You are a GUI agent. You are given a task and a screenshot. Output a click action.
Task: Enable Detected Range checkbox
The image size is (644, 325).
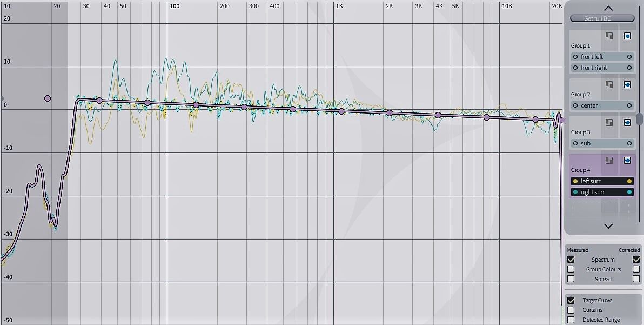[571, 320]
